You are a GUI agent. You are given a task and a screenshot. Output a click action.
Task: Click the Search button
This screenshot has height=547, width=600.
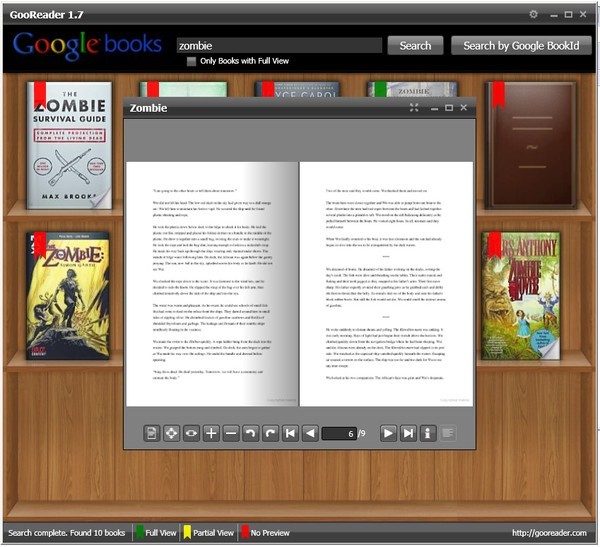(415, 46)
